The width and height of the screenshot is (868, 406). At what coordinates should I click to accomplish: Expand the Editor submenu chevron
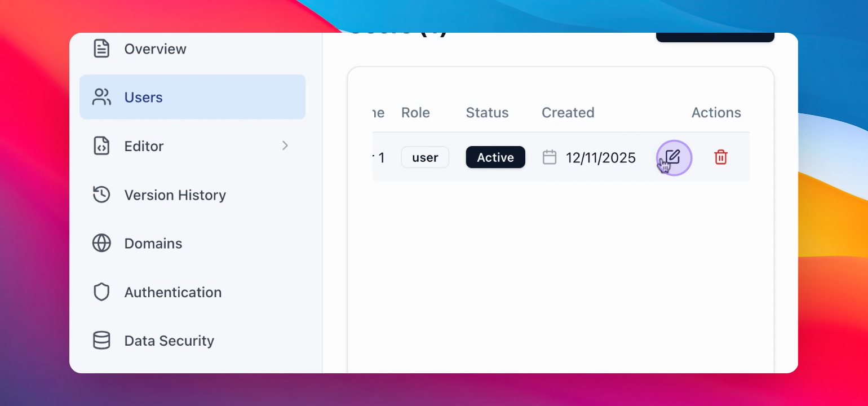click(285, 146)
